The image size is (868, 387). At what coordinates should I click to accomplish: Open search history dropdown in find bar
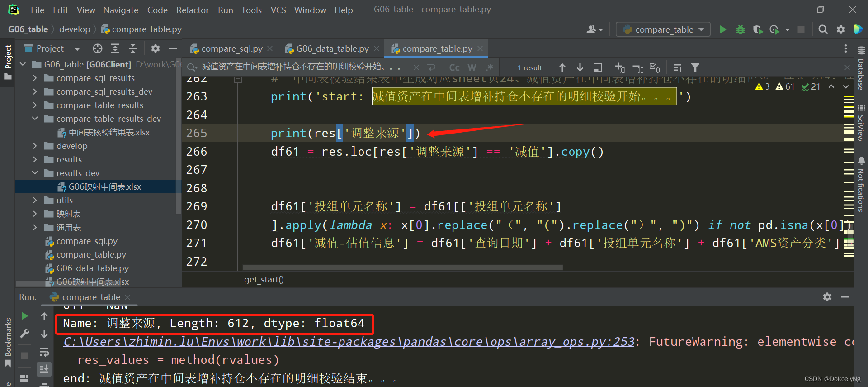click(x=193, y=67)
